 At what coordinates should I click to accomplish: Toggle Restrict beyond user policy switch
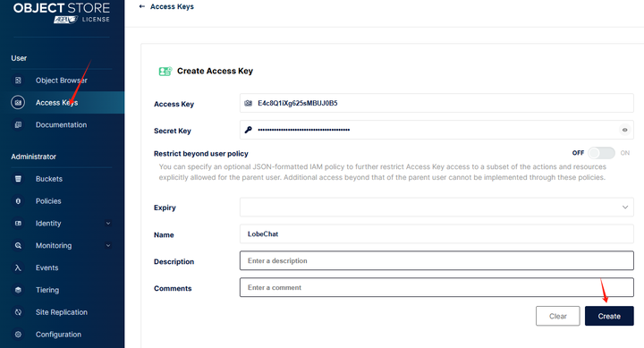click(x=601, y=153)
